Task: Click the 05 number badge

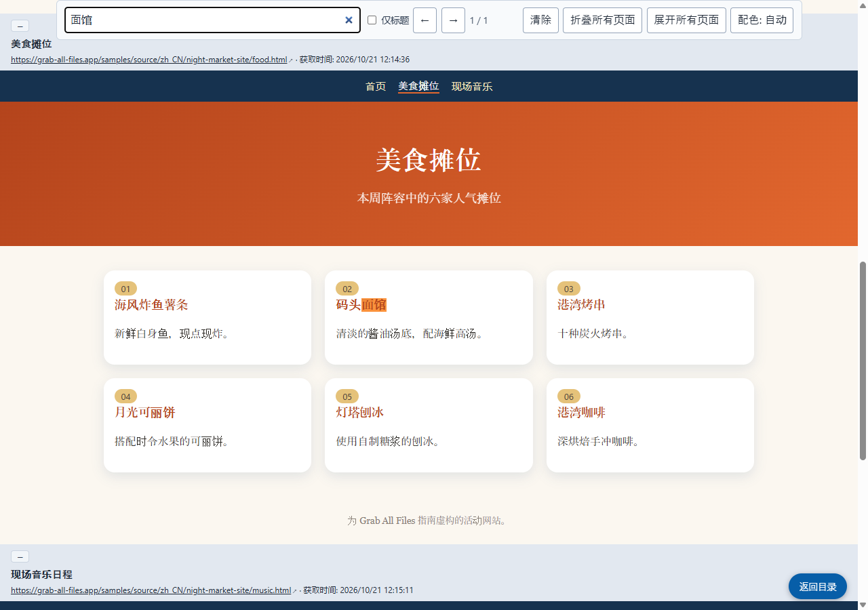Action: [x=347, y=396]
